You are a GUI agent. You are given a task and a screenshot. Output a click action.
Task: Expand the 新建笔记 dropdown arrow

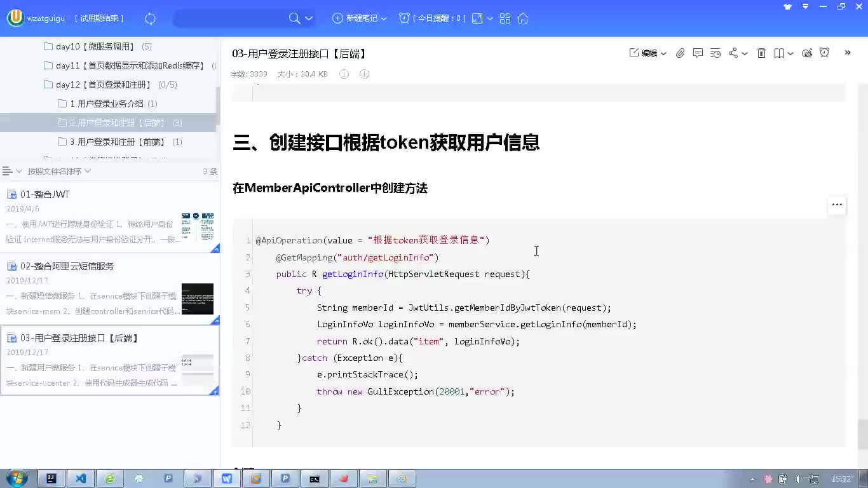384,19
